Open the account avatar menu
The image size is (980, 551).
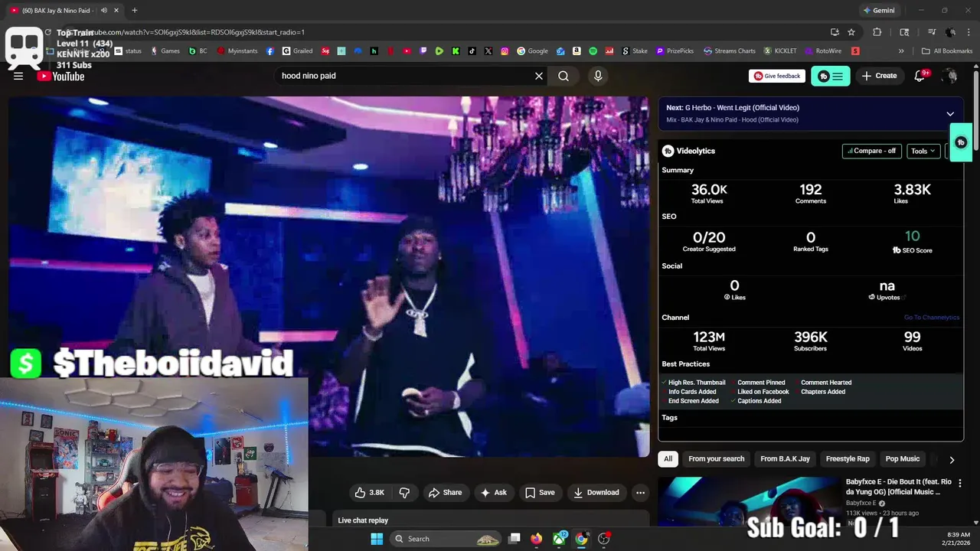click(950, 76)
